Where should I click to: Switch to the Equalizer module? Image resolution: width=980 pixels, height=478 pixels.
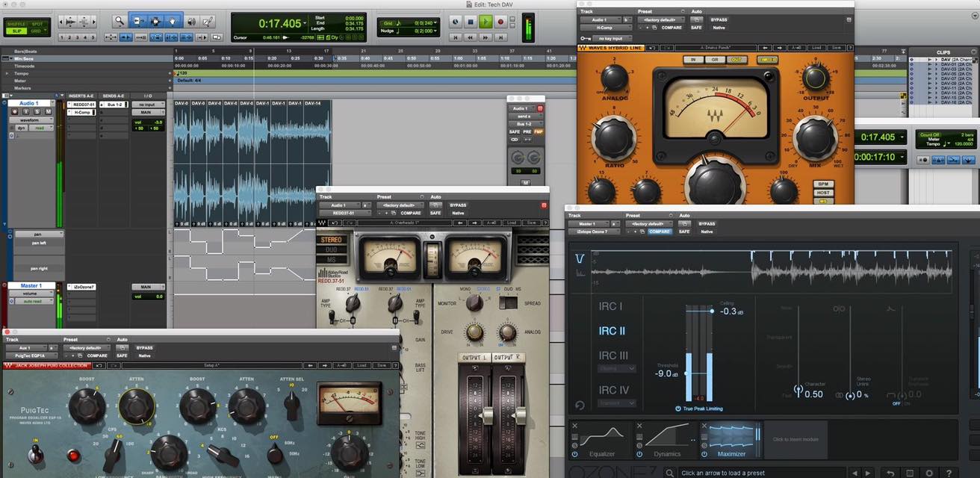[x=603, y=439]
